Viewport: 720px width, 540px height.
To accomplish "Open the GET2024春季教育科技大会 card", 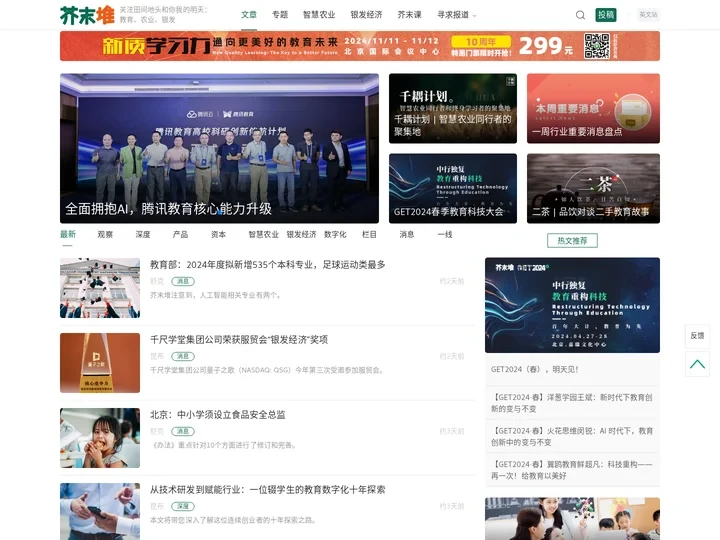I will pos(453,188).
